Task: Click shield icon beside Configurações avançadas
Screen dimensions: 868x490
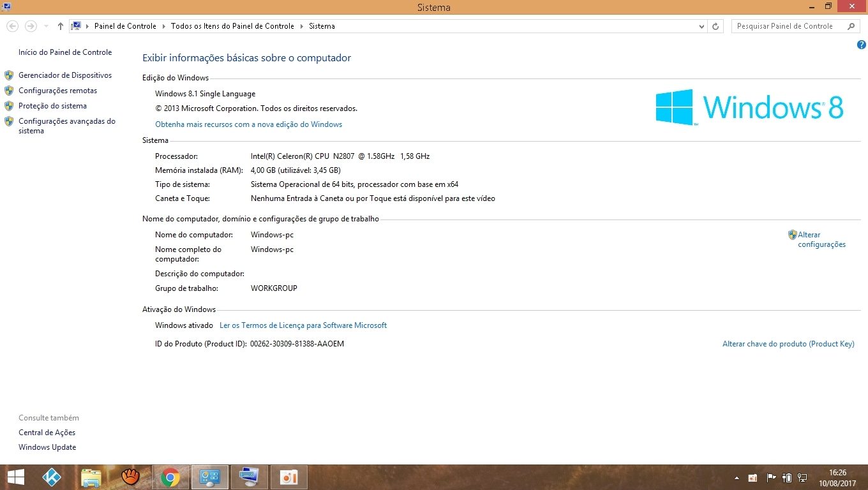Action: (9, 121)
